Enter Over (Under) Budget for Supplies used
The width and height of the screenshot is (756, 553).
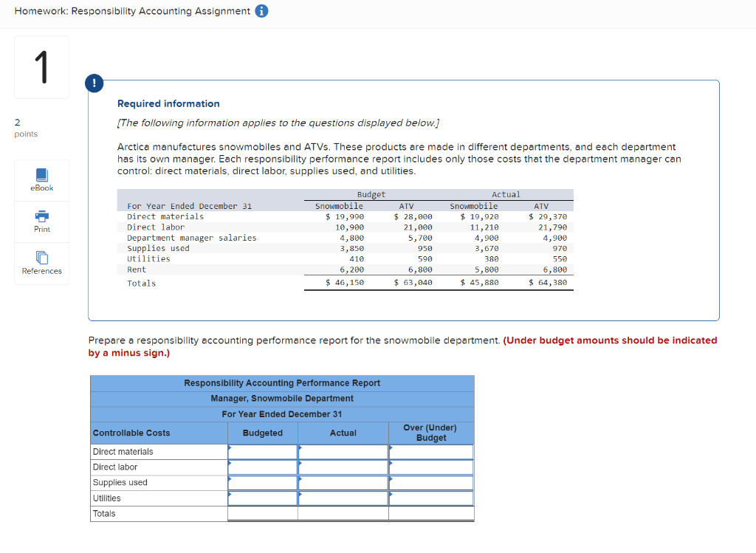[x=430, y=482]
